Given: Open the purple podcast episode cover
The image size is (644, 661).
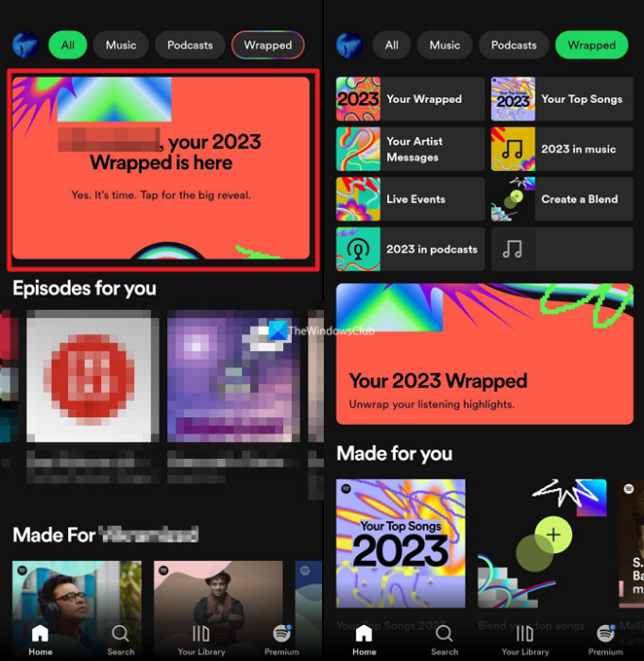Looking at the screenshot, I should (x=233, y=376).
